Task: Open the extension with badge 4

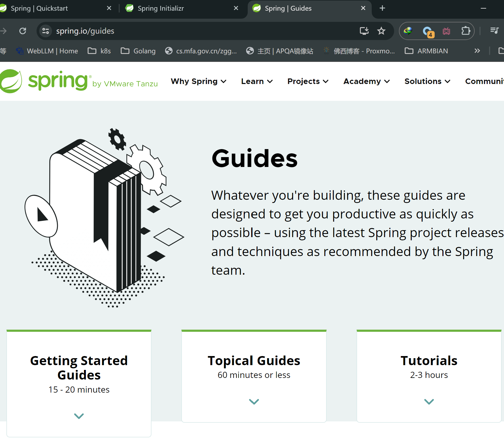Action: 428,32
